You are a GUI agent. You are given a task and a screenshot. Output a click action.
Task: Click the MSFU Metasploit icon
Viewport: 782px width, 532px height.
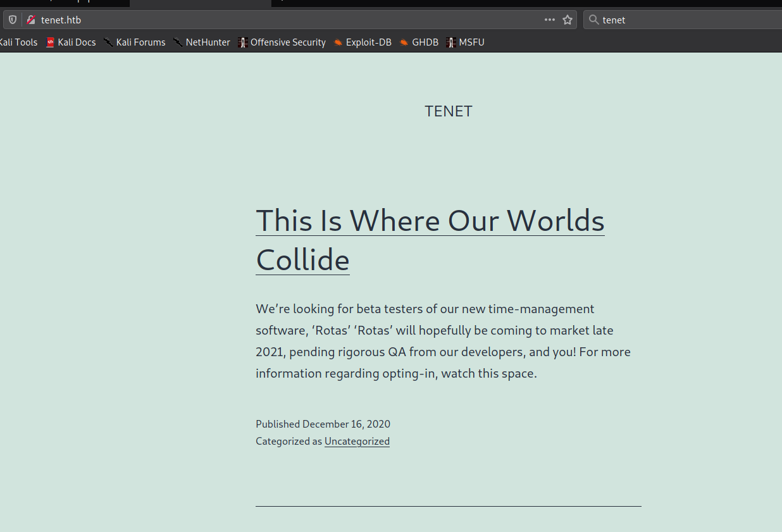[451, 42]
